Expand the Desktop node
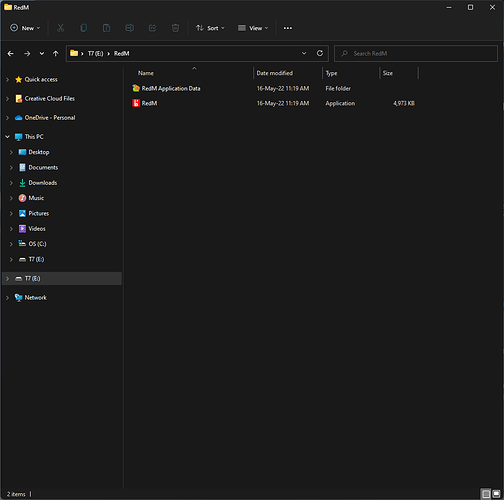This screenshot has height=500, width=504. click(11, 152)
